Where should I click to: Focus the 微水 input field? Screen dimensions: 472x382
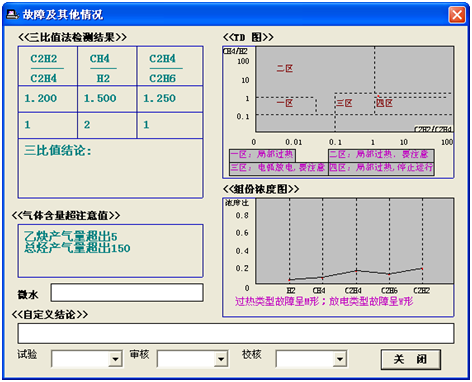[x=127, y=293]
